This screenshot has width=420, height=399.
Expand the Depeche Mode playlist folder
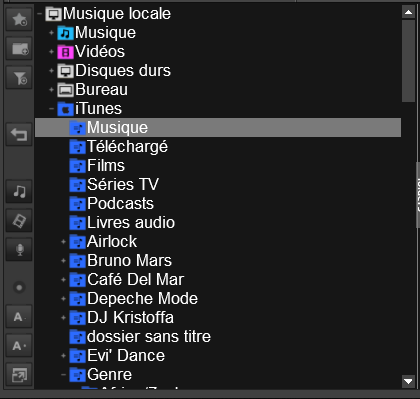coord(63,299)
